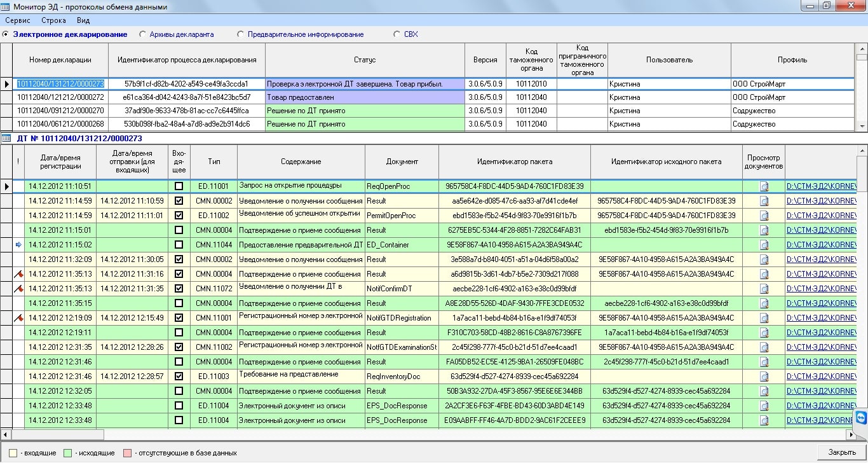Click red flag icon on CMN.11001 row
Screen dimensions: 868x463
(x=18, y=317)
